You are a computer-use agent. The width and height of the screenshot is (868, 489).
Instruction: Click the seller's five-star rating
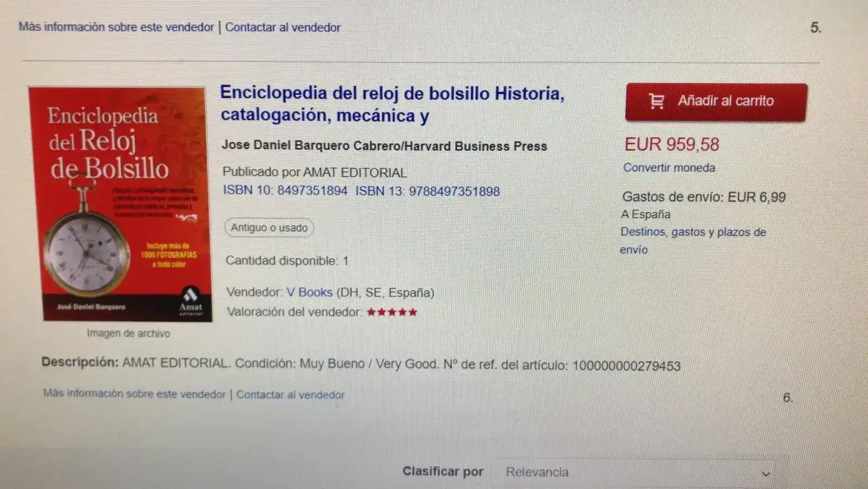pos(392,312)
